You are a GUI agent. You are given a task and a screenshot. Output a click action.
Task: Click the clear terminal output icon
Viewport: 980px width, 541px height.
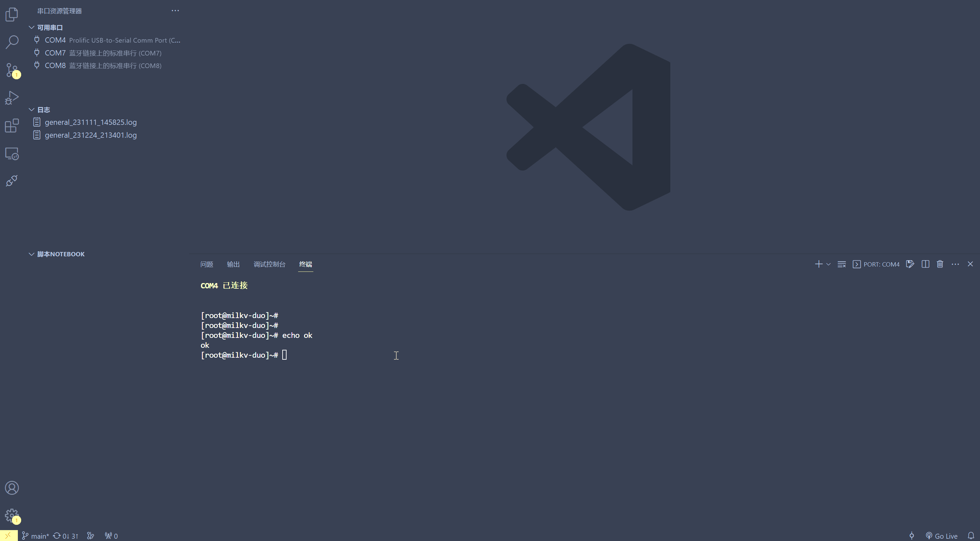842,264
